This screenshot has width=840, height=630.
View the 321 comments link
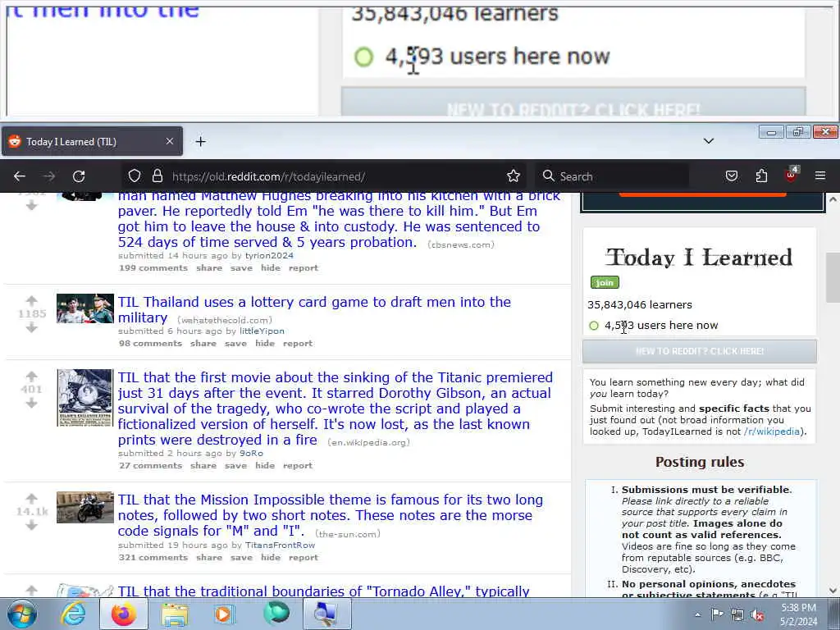(x=153, y=557)
